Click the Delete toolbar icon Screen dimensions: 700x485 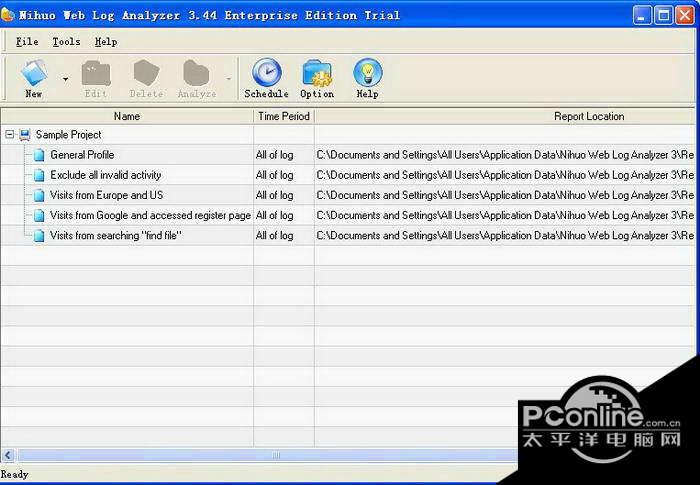point(146,79)
